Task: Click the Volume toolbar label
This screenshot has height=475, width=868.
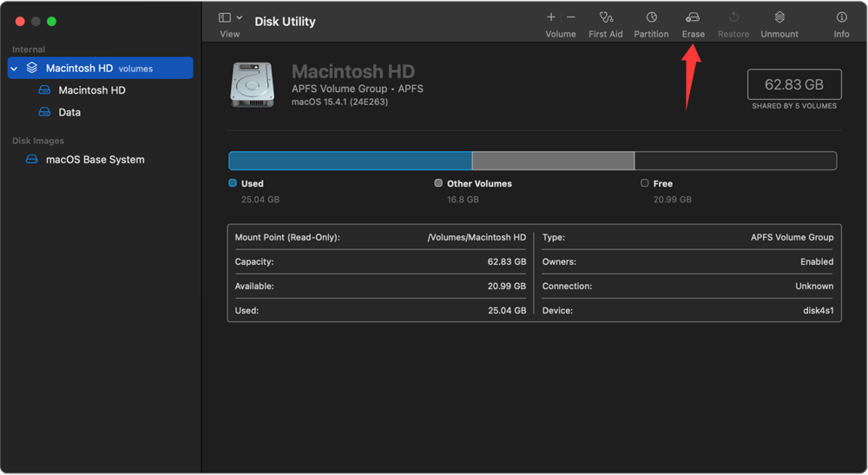Action: (x=560, y=35)
